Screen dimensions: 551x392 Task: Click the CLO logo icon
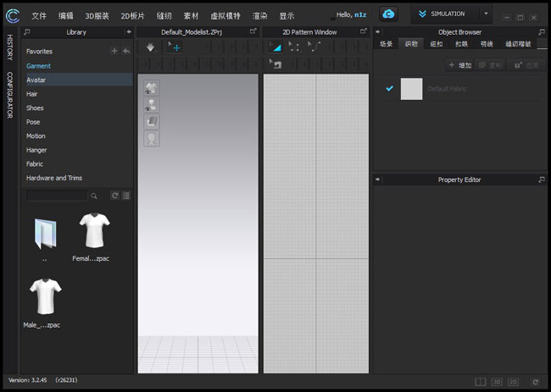coord(13,16)
